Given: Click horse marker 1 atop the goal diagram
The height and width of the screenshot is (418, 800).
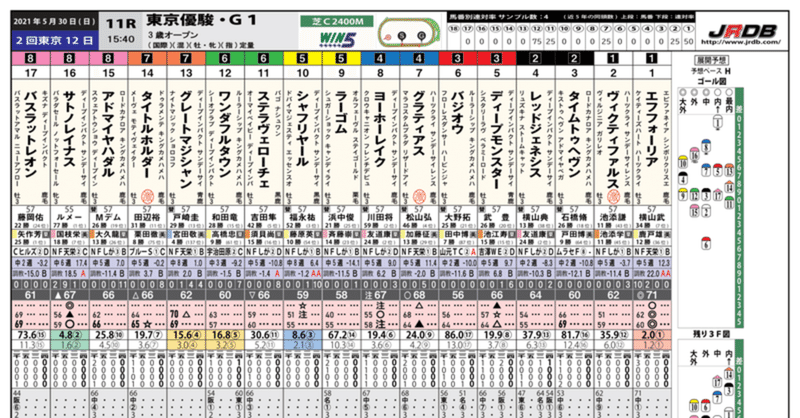Looking at the screenshot, I should click(x=718, y=121).
